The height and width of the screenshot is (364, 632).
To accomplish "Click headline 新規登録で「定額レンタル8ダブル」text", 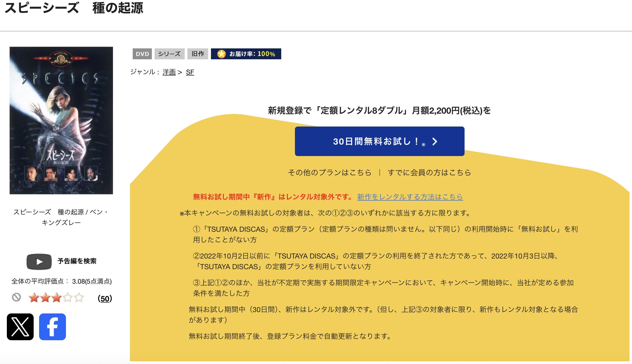I will 379,110.
